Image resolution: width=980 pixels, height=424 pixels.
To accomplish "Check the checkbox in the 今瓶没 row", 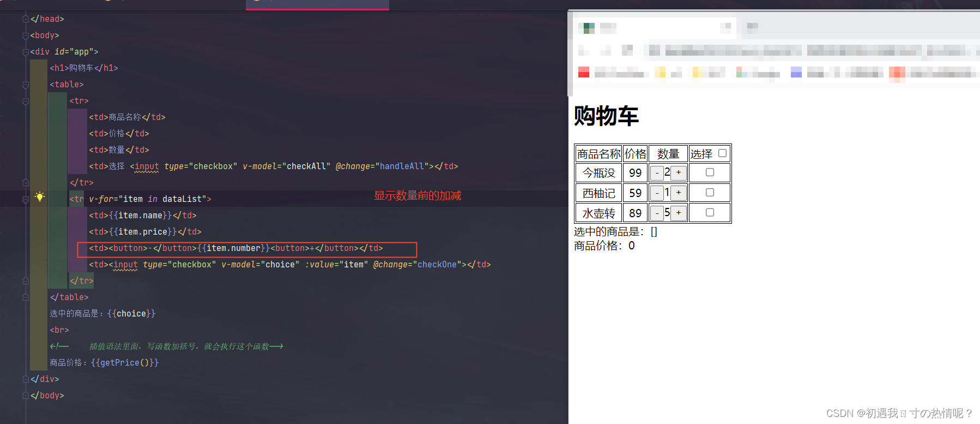I will (710, 172).
